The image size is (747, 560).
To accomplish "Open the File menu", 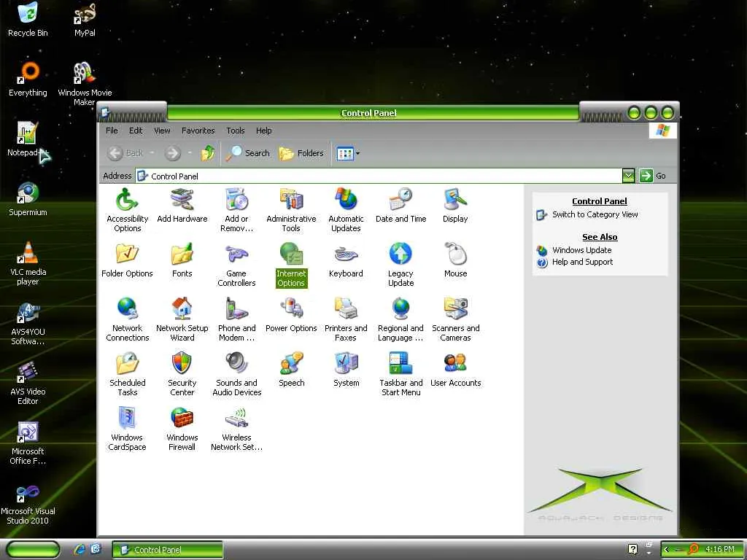I will click(112, 131).
